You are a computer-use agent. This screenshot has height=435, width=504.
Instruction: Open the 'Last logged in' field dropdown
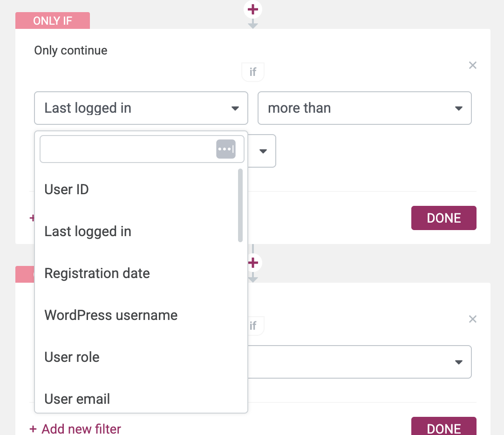coord(141,108)
